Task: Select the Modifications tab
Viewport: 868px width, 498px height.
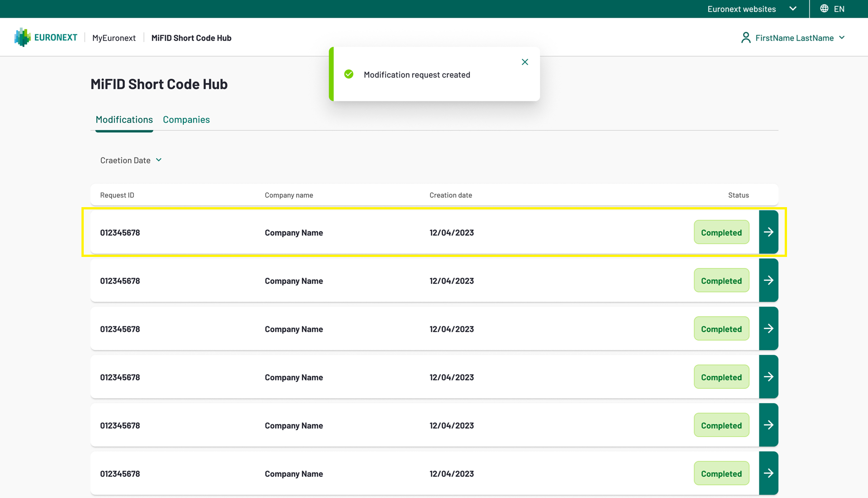Action: [124, 119]
